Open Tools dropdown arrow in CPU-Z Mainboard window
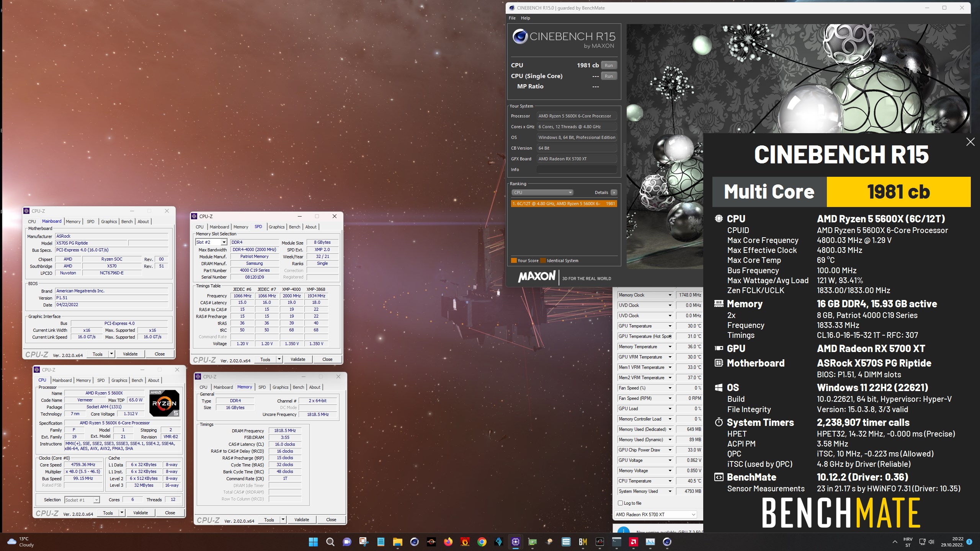This screenshot has width=980, height=551. click(x=111, y=354)
